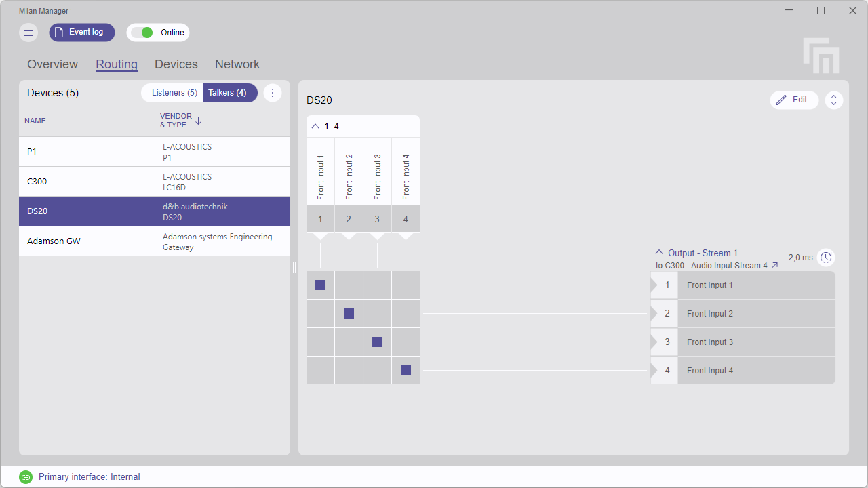Image resolution: width=868 pixels, height=488 pixels.
Task: Open the hamburger navigation menu
Action: point(28,33)
